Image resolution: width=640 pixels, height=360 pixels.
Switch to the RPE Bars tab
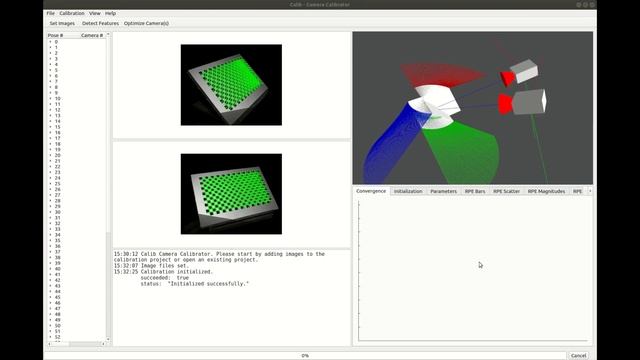(475, 191)
